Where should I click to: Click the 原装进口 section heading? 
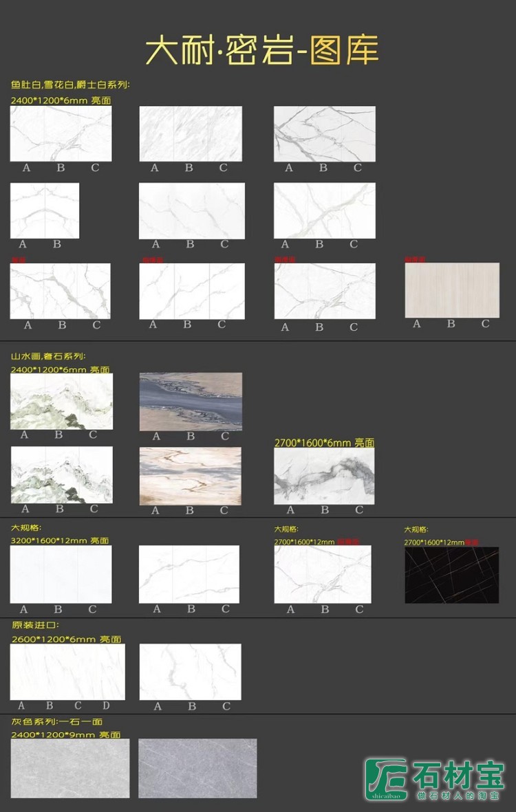[x=36, y=626]
